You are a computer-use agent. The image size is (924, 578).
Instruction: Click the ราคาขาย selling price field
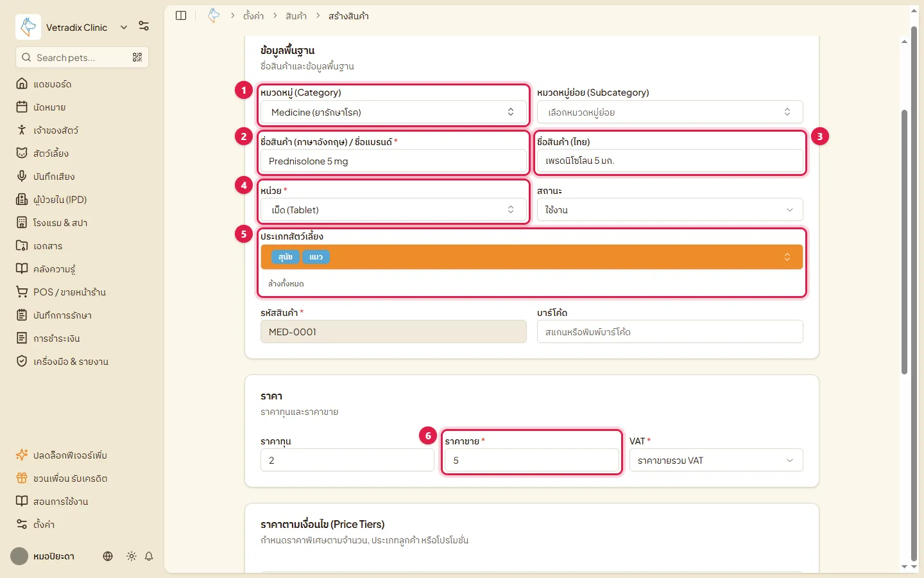tap(532, 460)
